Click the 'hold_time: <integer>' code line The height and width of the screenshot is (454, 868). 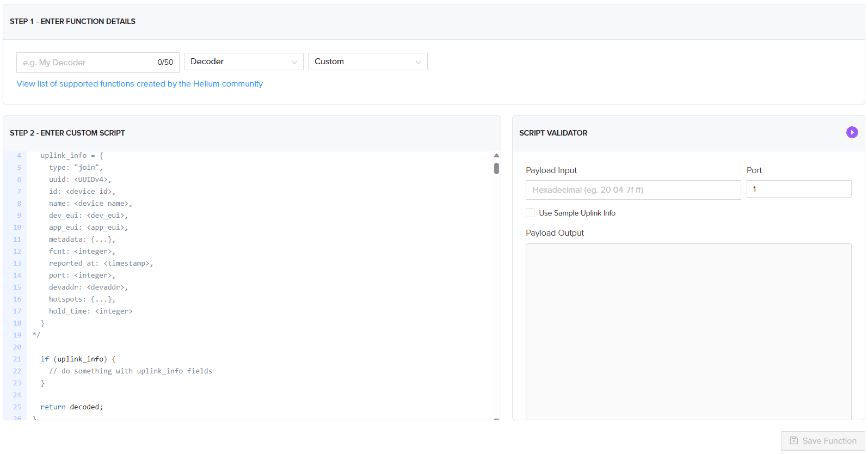pyautogui.click(x=91, y=311)
